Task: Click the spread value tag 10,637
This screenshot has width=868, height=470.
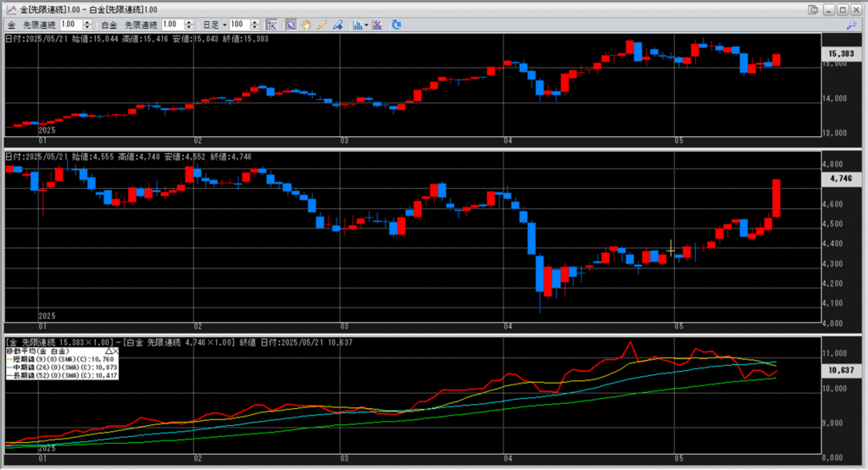Action: (842, 370)
